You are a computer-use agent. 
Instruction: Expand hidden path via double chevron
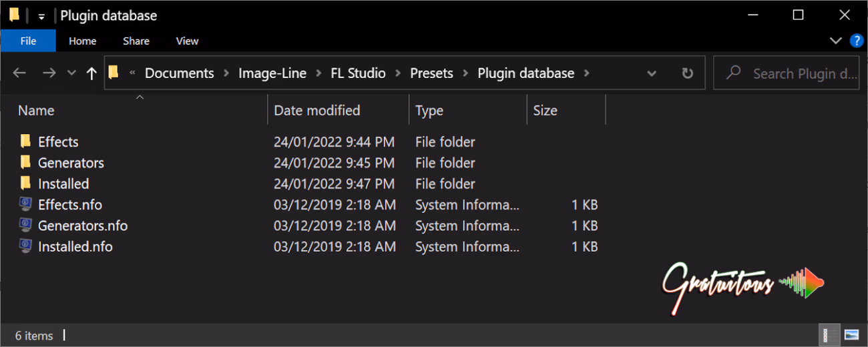point(132,73)
